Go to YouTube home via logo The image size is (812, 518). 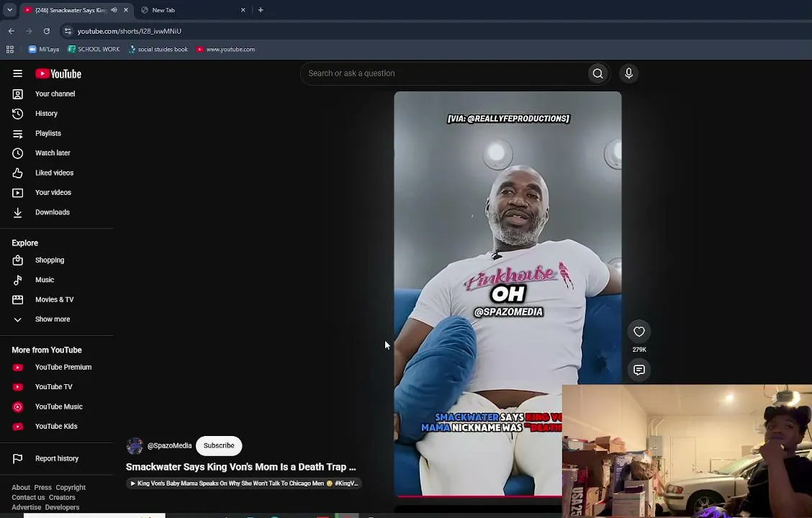[58, 74]
